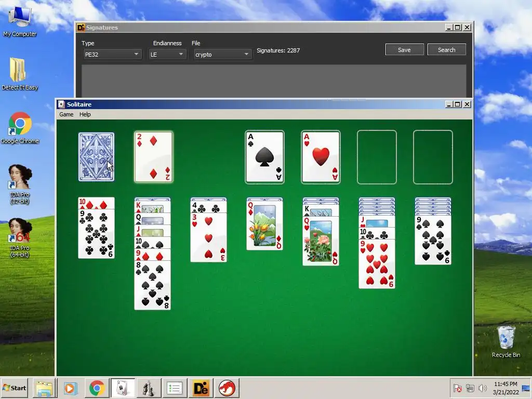The image size is (532, 399).
Task: Click Save in Signatures window
Action: tap(404, 49)
